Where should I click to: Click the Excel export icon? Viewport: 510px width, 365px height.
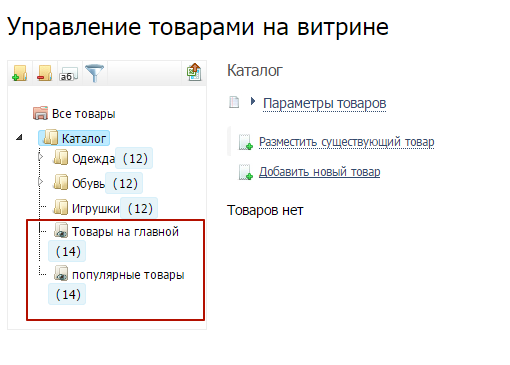coord(194,72)
